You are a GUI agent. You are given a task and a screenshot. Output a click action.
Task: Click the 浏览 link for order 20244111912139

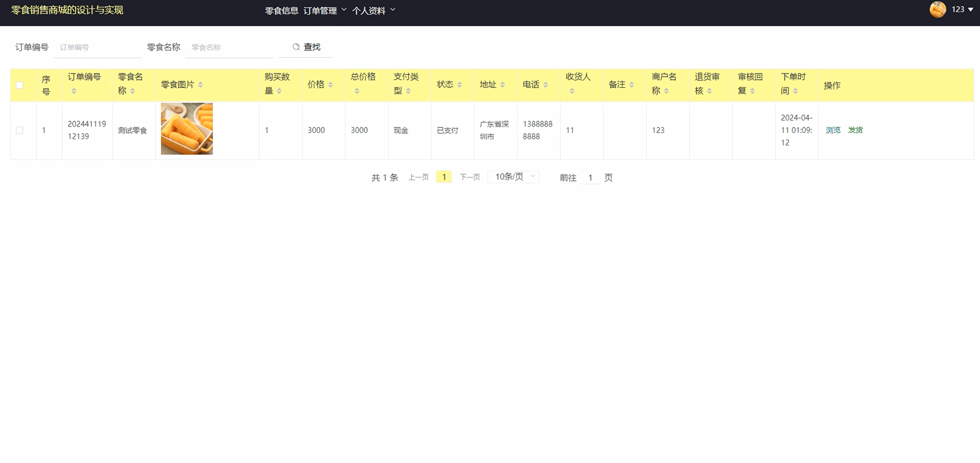833,130
